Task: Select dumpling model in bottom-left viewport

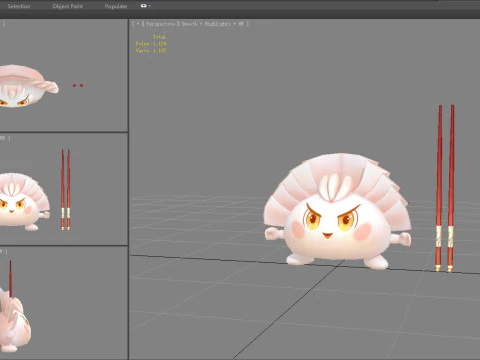Action: pyautogui.click(x=14, y=322)
